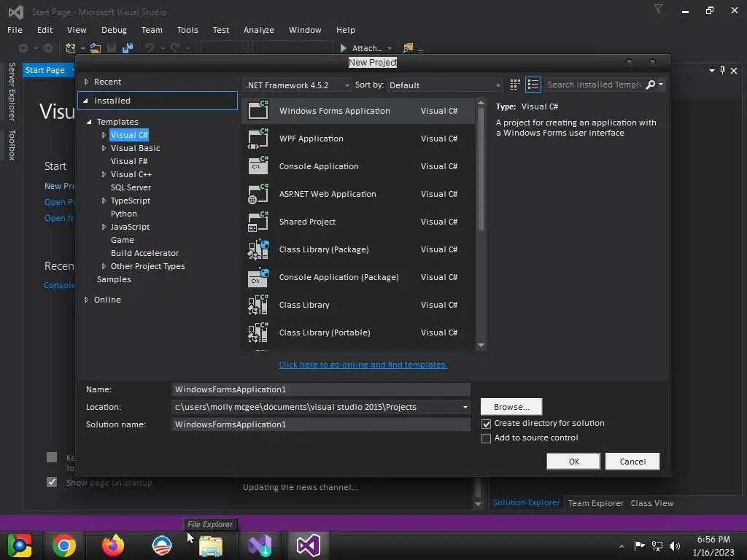Click the project Name input field

pyautogui.click(x=321, y=389)
